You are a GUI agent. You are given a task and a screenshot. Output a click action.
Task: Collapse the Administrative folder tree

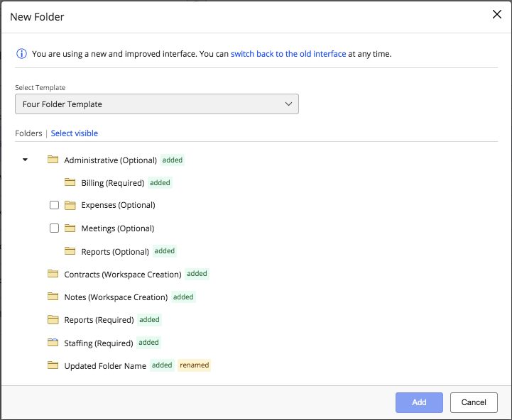pos(26,160)
